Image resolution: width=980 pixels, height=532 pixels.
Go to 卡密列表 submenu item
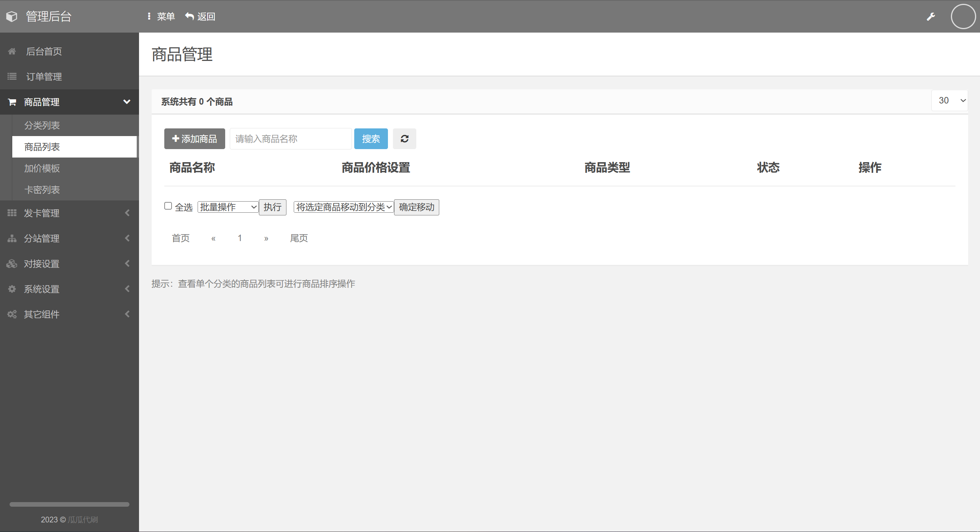click(42, 190)
